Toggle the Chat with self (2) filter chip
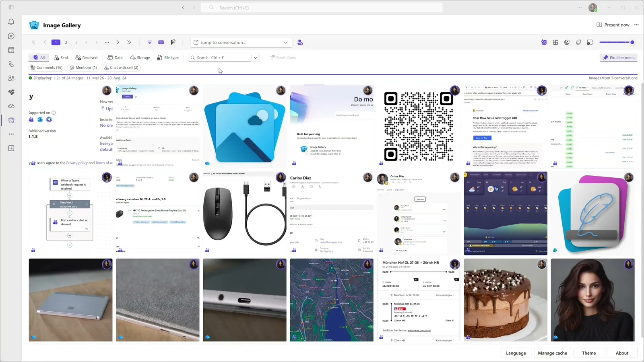 point(121,68)
